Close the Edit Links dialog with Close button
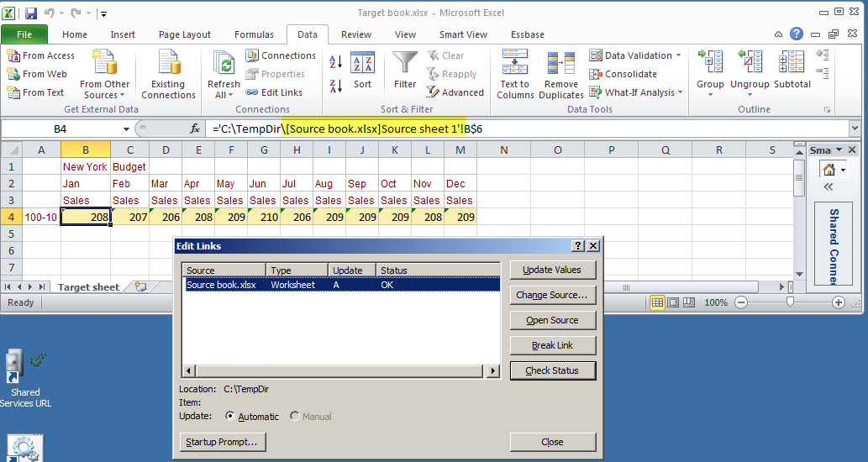 (x=552, y=442)
